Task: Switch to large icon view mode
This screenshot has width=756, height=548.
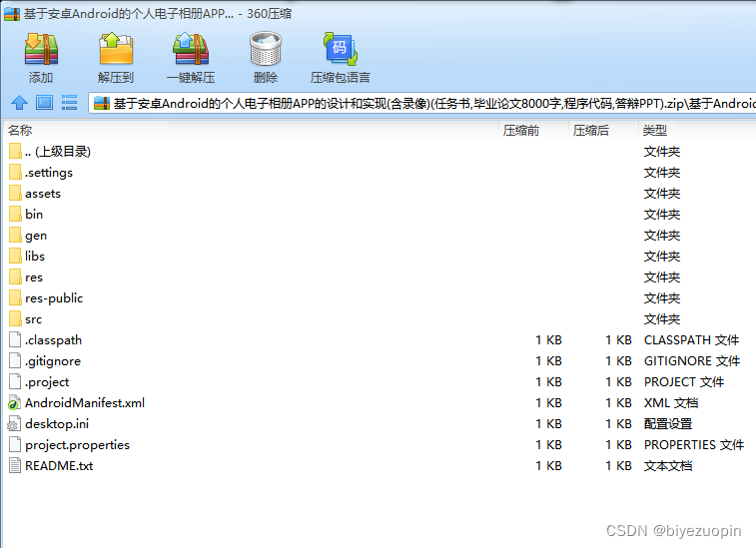Action: pyautogui.click(x=44, y=102)
